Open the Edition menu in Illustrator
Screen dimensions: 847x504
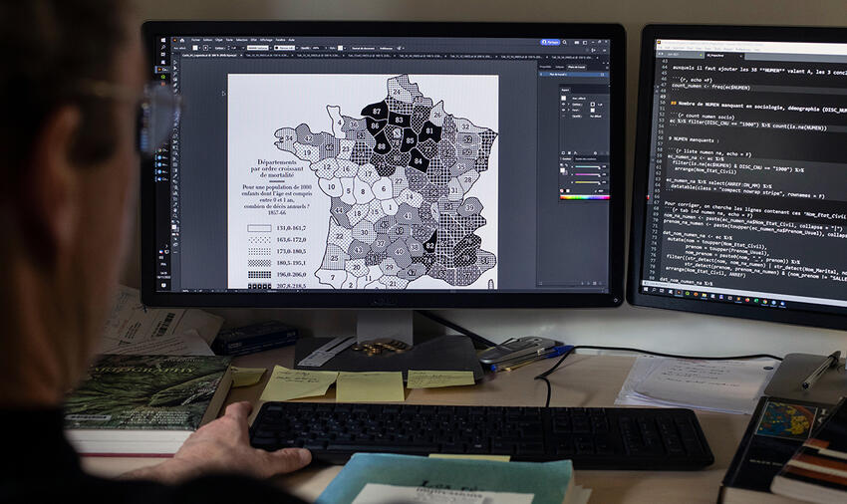pos(207,40)
